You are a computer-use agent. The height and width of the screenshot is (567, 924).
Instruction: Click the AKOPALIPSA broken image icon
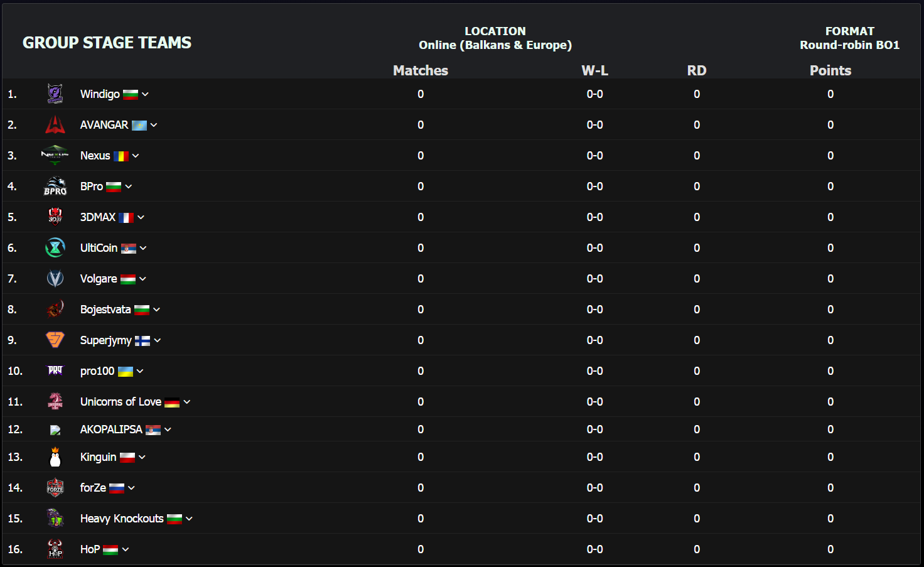point(55,429)
